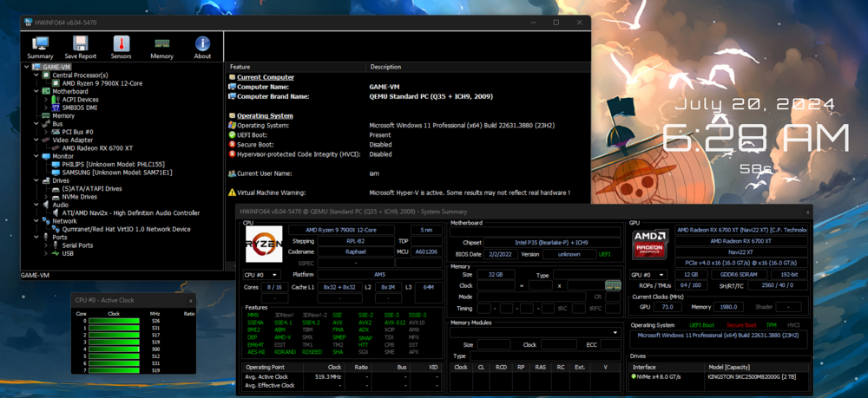The width and height of the screenshot is (868, 398).
Task: Collapse the Central Processor(s) tree node
Action: coord(36,75)
